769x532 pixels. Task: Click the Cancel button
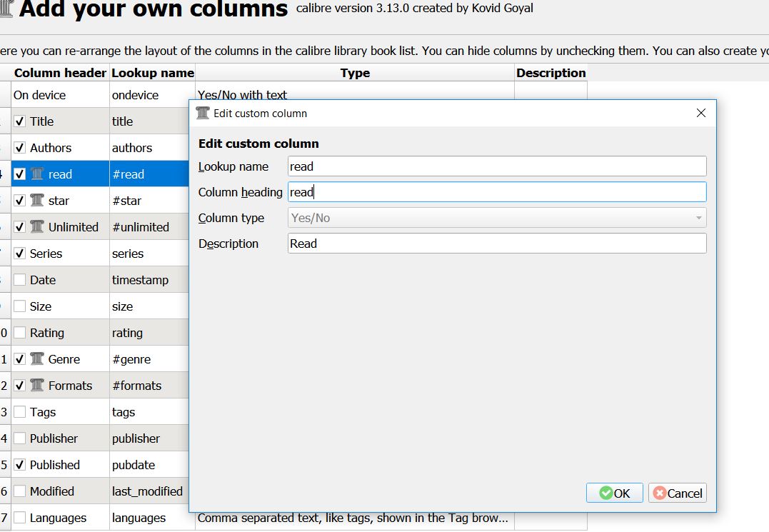tap(678, 493)
